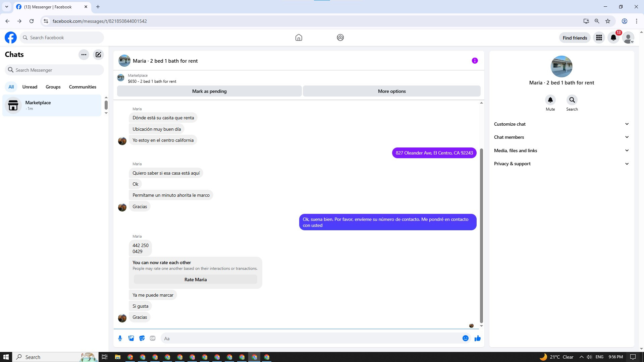Switch to Communities tab
Viewport: 644px width, 362px height.
[x=83, y=87]
